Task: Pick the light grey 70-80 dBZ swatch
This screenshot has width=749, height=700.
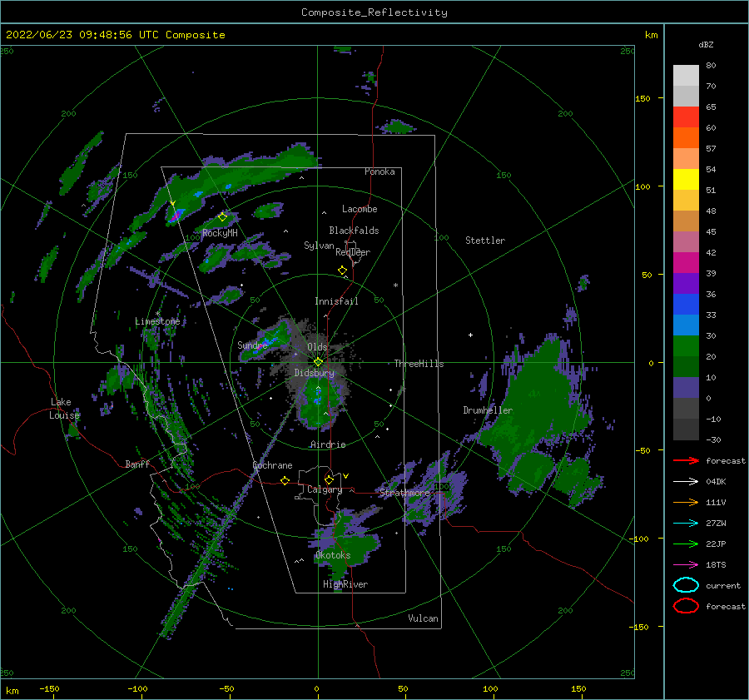Action: pyautogui.click(x=686, y=75)
